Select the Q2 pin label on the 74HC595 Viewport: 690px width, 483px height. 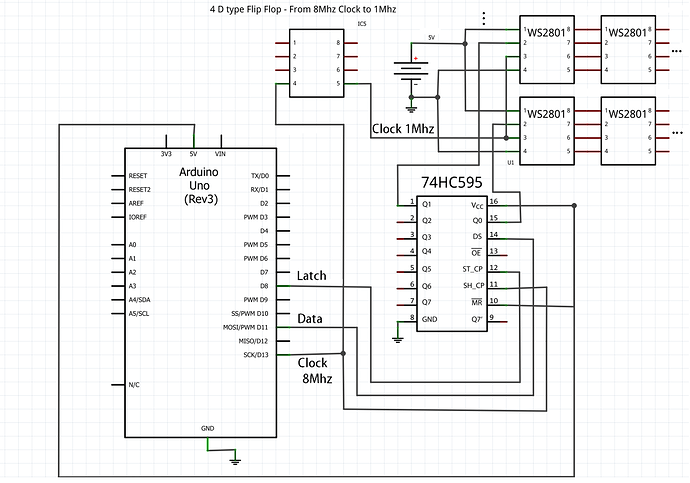[x=427, y=221]
